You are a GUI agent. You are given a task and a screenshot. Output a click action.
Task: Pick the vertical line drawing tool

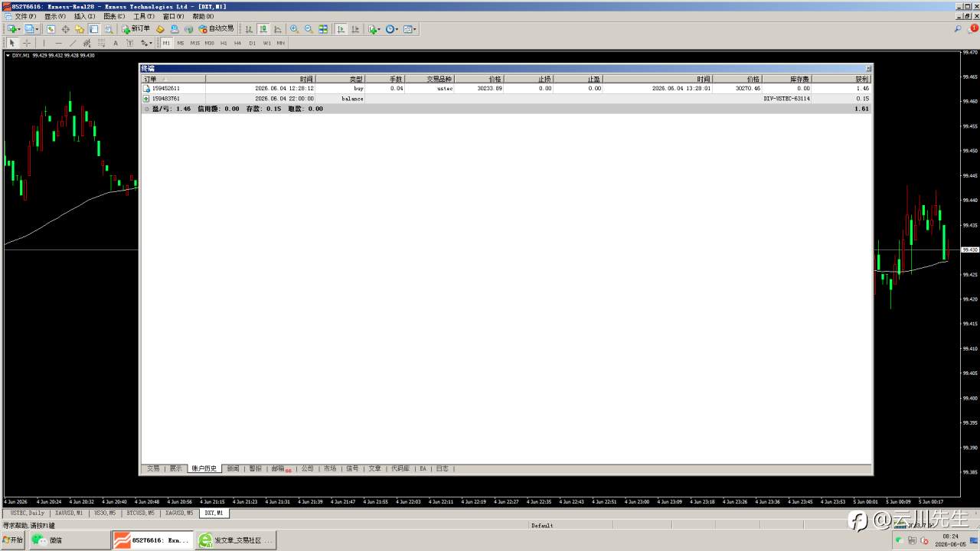click(x=44, y=43)
